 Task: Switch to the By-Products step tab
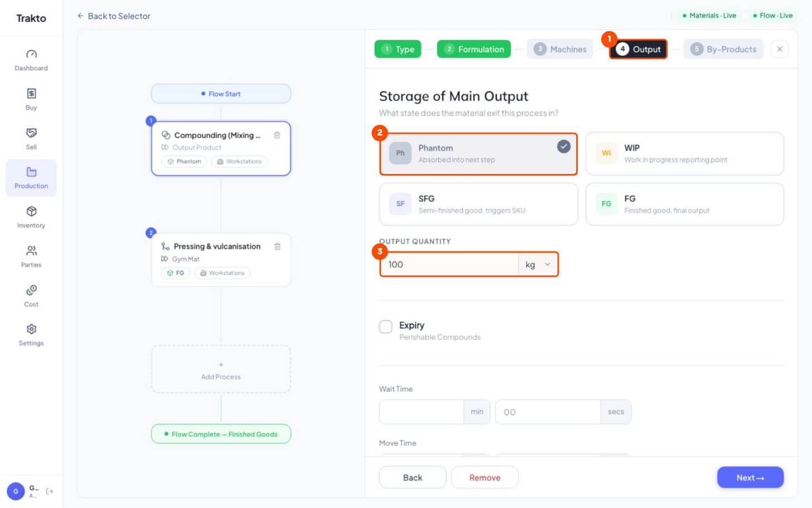tap(723, 49)
